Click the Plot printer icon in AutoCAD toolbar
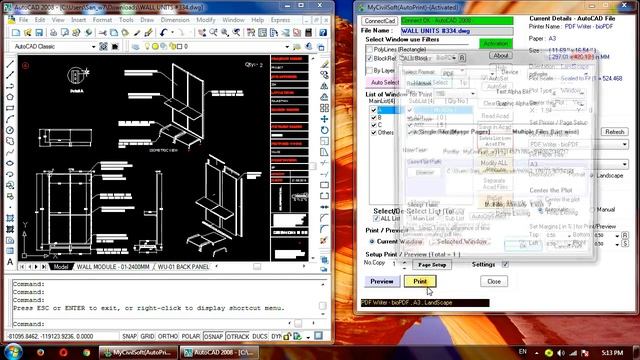The width and height of the screenshot is (640, 360). point(53,33)
